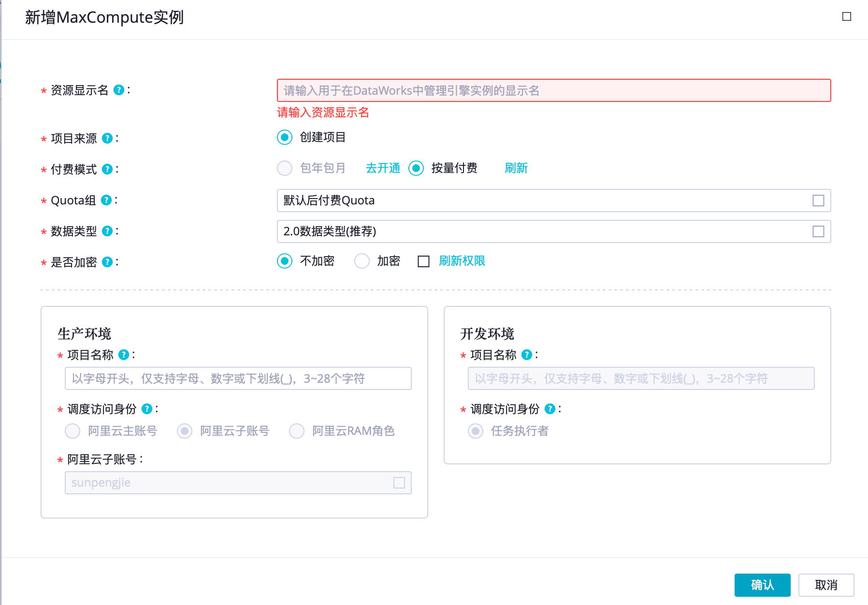Select 阿里云子账号 identity
868x605 pixels.
185,431
